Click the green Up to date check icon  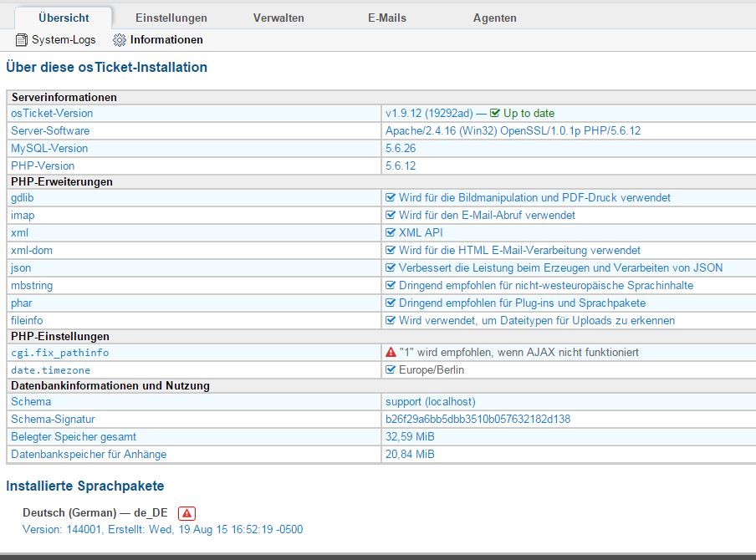coord(495,114)
